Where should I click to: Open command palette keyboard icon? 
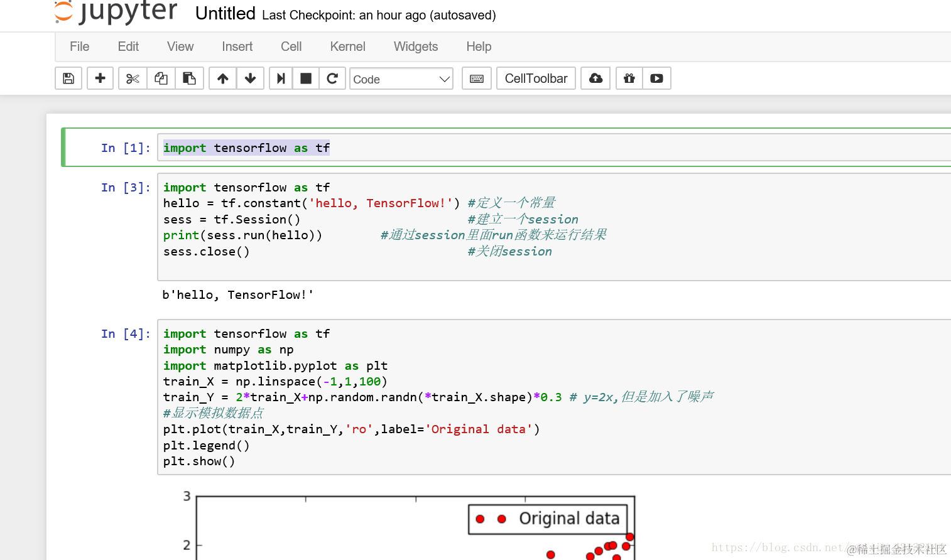(477, 78)
